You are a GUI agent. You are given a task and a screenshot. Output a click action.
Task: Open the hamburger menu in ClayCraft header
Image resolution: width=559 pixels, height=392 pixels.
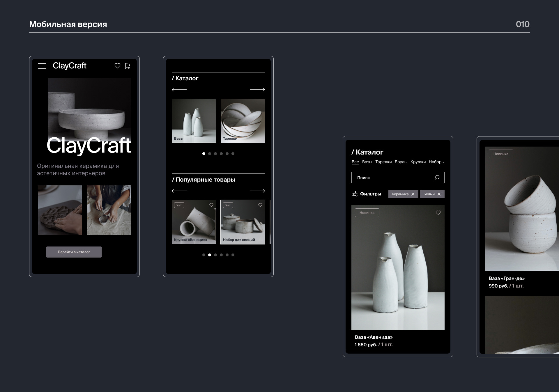[42, 66]
